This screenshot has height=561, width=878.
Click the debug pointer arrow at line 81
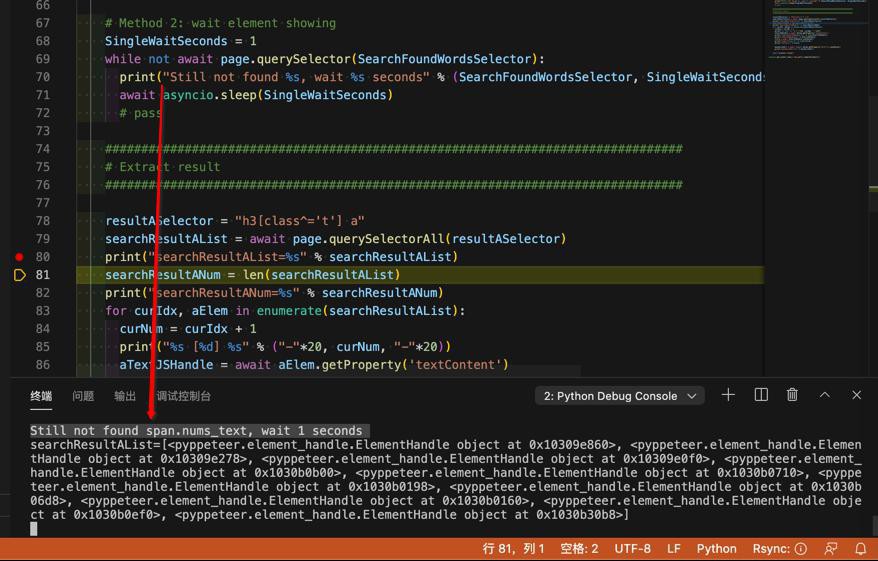pyautogui.click(x=19, y=275)
